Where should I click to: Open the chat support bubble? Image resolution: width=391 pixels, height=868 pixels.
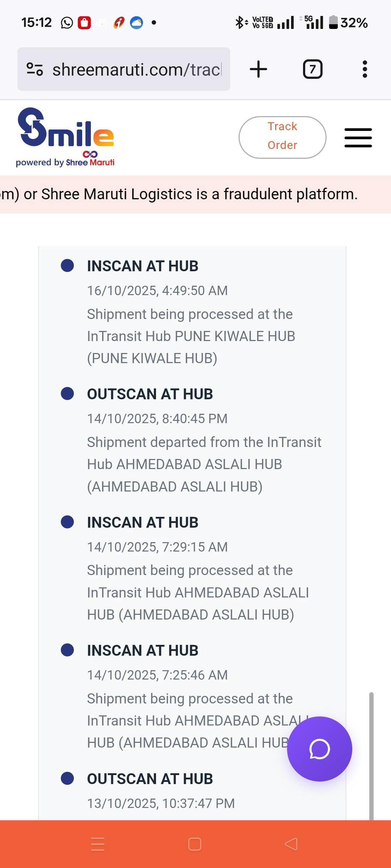[319, 749]
